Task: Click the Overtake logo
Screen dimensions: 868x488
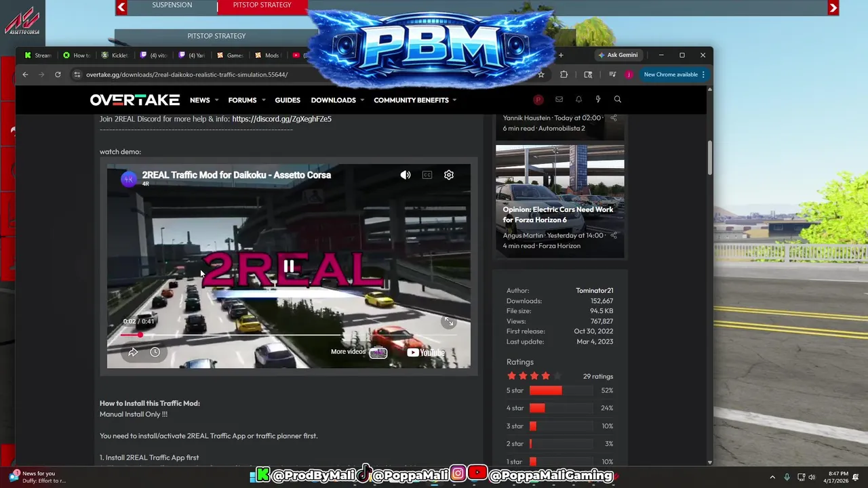Action: [135, 100]
